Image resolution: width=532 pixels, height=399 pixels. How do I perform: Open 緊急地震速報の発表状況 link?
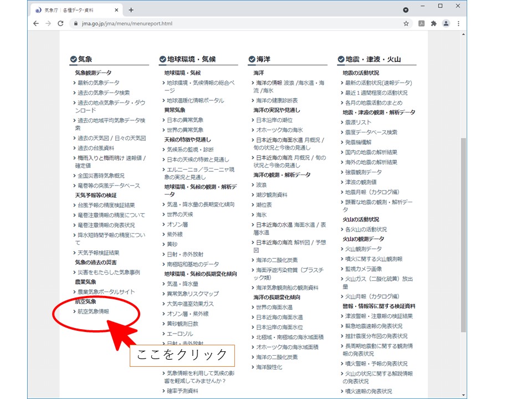coord(374,326)
